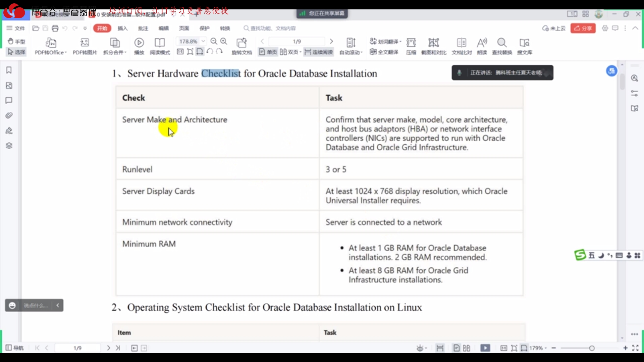644x362 pixels.
Task: Click 文档比对 document compare
Action: (462, 46)
